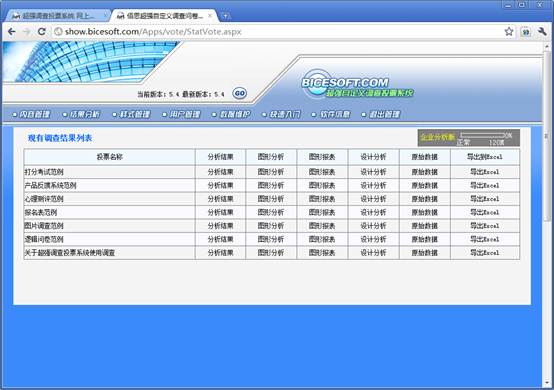This screenshot has height=390, width=554.
Task: Export 图片调查范例 to Excel
Action: (x=485, y=226)
